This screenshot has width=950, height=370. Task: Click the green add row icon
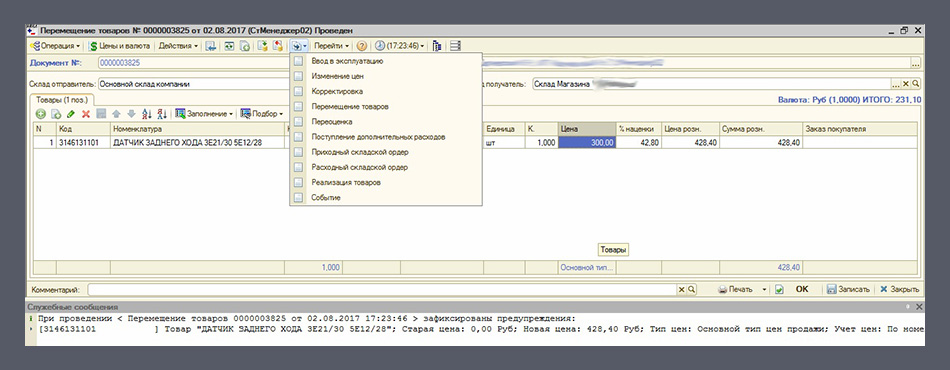click(41, 114)
